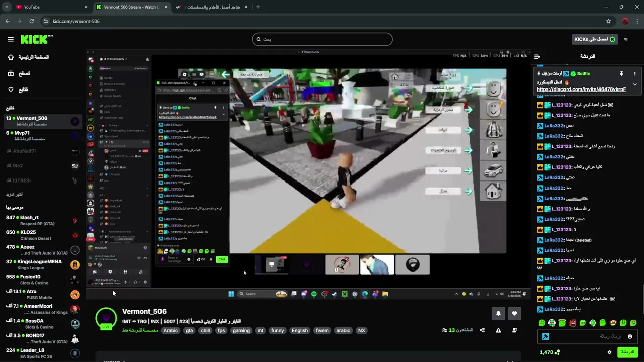Select the gaming tag
644x362 pixels.
coord(241,330)
